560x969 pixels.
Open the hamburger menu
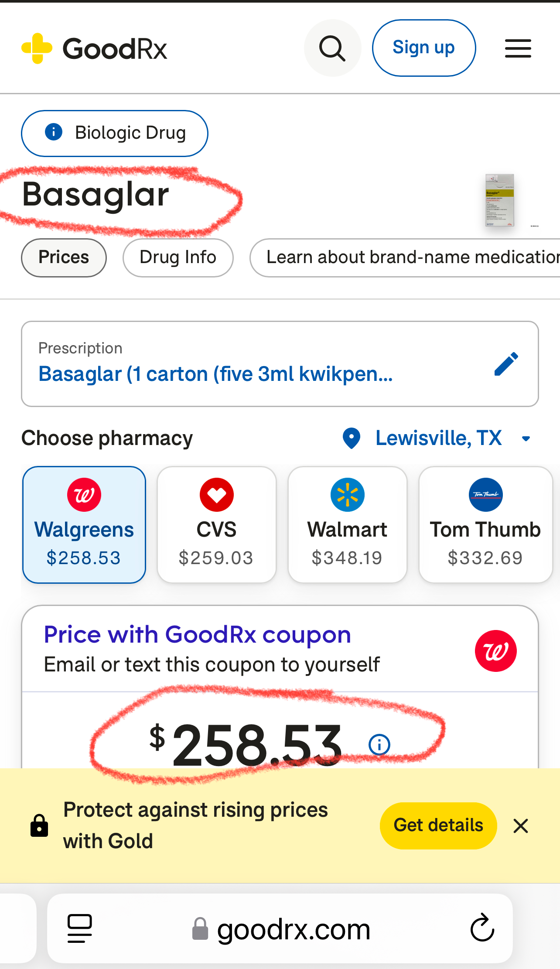518,48
